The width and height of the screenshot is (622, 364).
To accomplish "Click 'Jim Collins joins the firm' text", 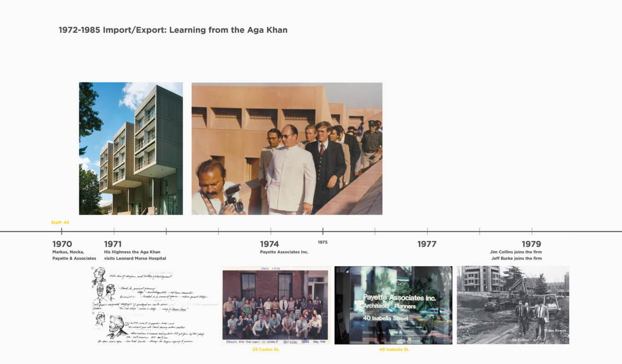I will tap(516, 252).
